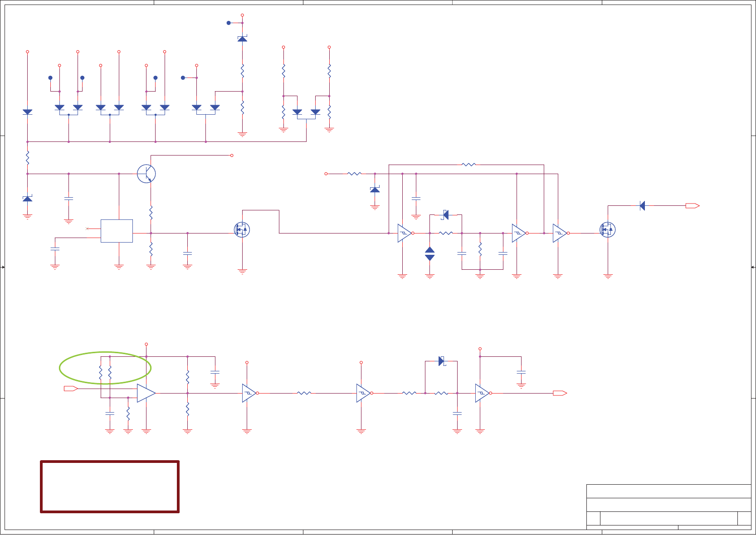
Task: Select the diode feeding the upper-right output port
Action: pos(642,206)
